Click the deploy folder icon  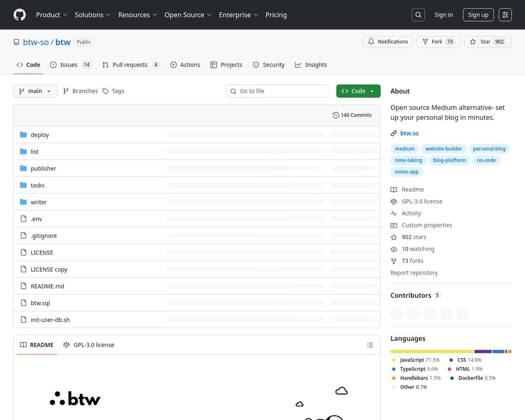tap(23, 135)
